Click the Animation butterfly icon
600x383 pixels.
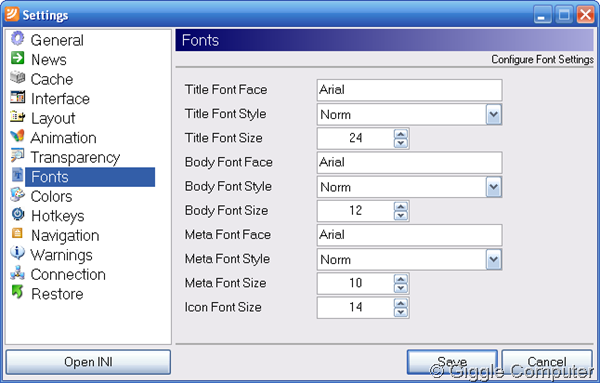[18, 136]
